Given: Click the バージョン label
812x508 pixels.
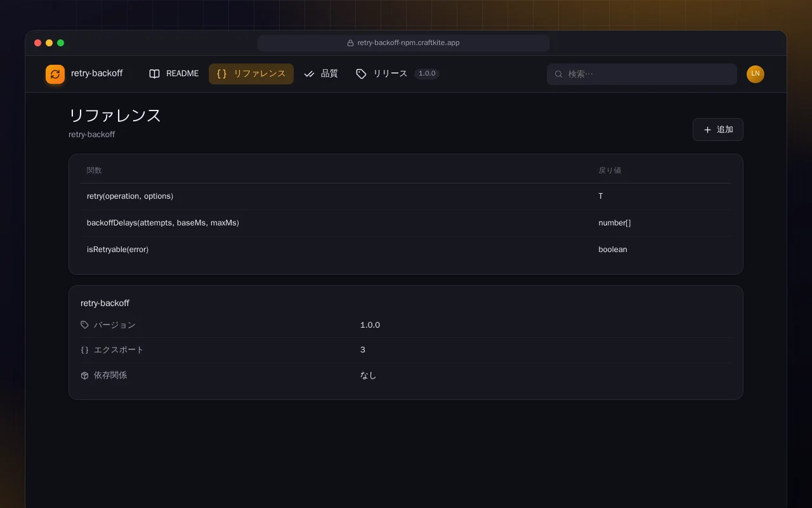Looking at the screenshot, I should [115, 324].
